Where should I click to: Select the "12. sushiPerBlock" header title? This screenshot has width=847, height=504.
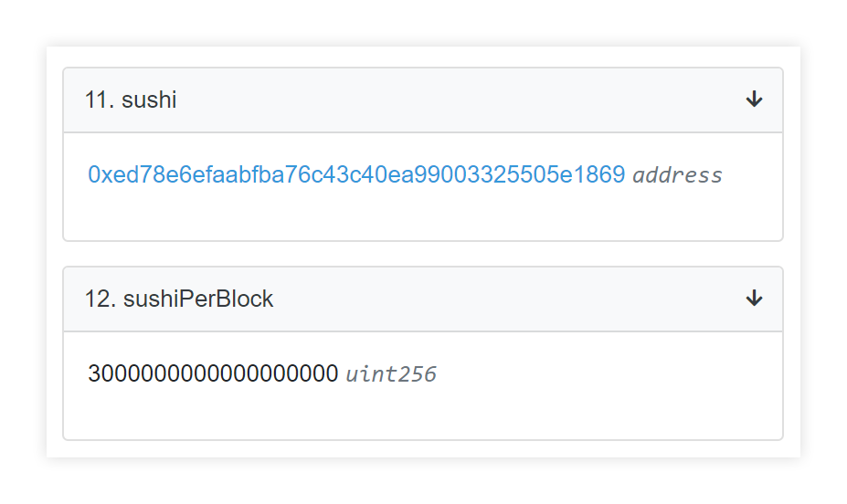179,299
